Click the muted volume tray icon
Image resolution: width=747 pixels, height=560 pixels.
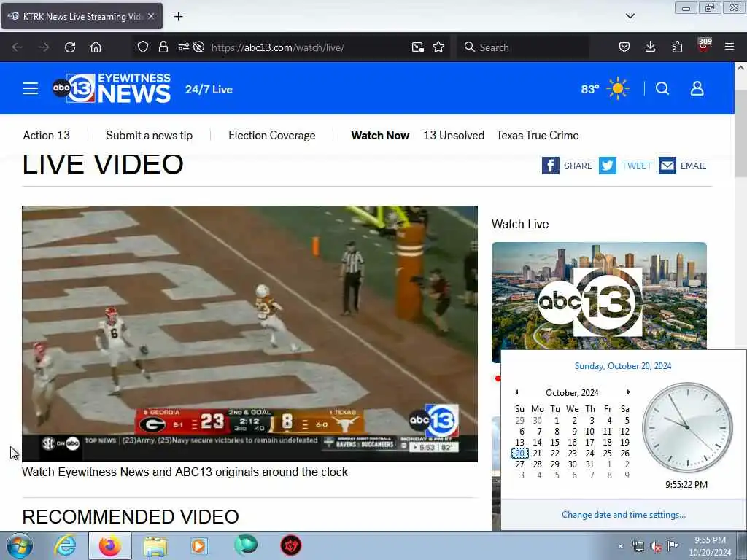coord(656,547)
